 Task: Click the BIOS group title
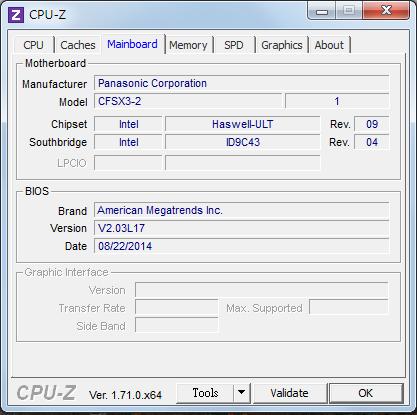click(x=37, y=191)
